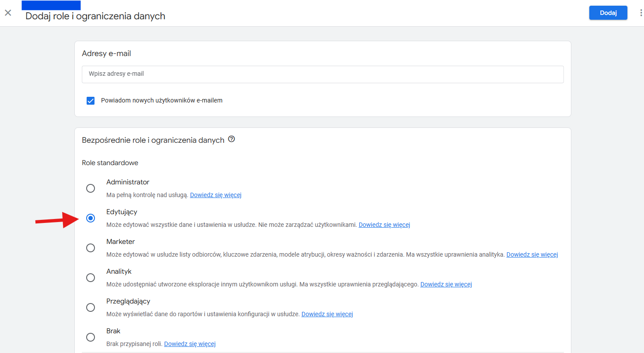Click the Przeglądający role title text
Image resolution: width=644 pixels, height=353 pixels.
click(x=128, y=301)
